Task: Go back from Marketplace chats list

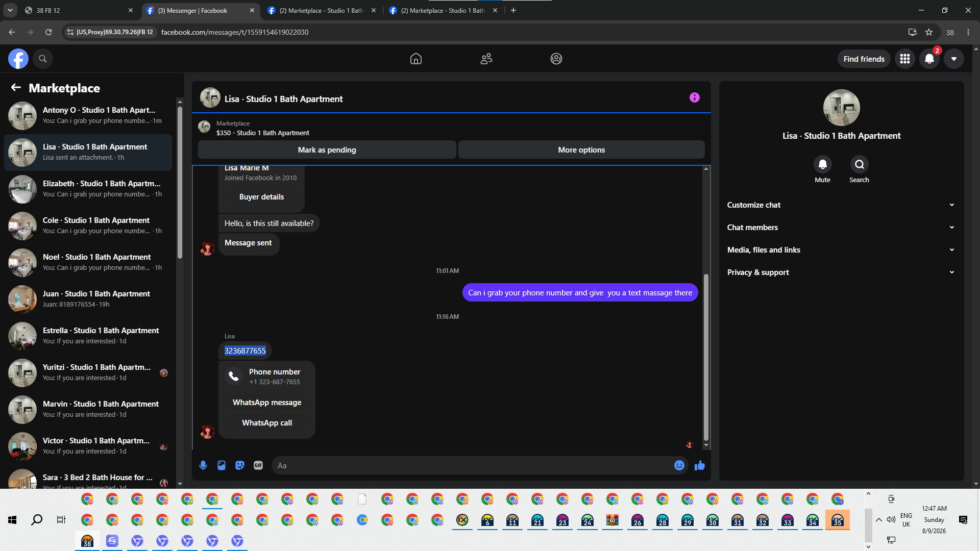Action: [16, 88]
